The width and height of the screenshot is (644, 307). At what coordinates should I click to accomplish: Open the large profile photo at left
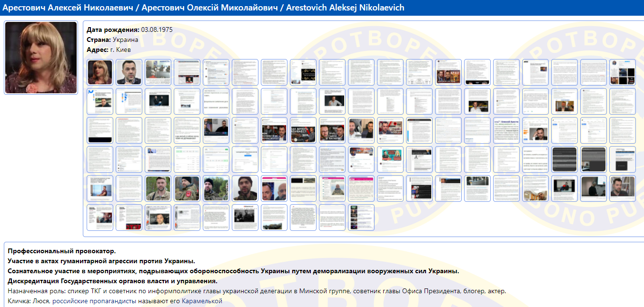pyautogui.click(x=41, y=58)
